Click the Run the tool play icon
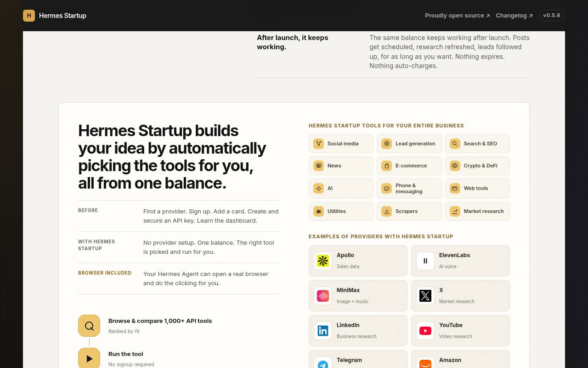 click(x=89, y=358)
